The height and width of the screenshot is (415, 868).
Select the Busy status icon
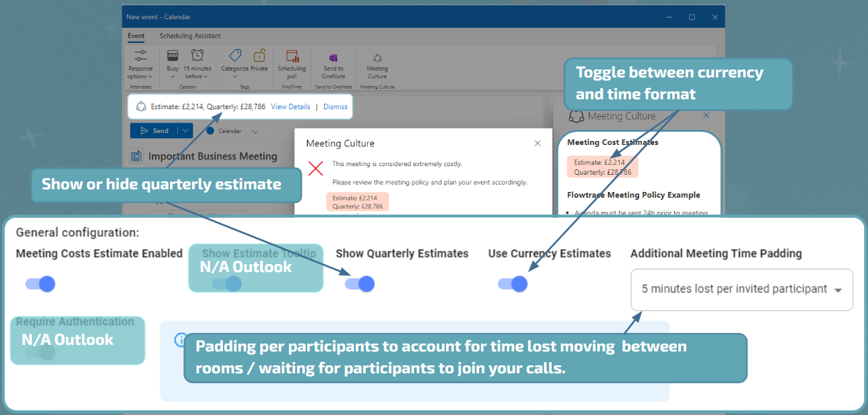[173, 63]
